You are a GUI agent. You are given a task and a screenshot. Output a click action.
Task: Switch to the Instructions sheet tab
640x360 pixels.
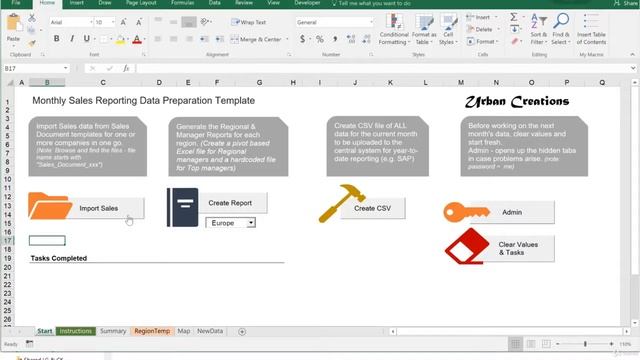[76, 331]
